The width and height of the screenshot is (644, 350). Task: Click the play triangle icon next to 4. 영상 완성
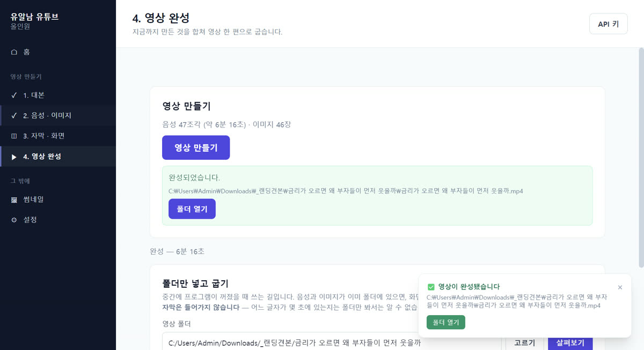click(x=14, y=157)
